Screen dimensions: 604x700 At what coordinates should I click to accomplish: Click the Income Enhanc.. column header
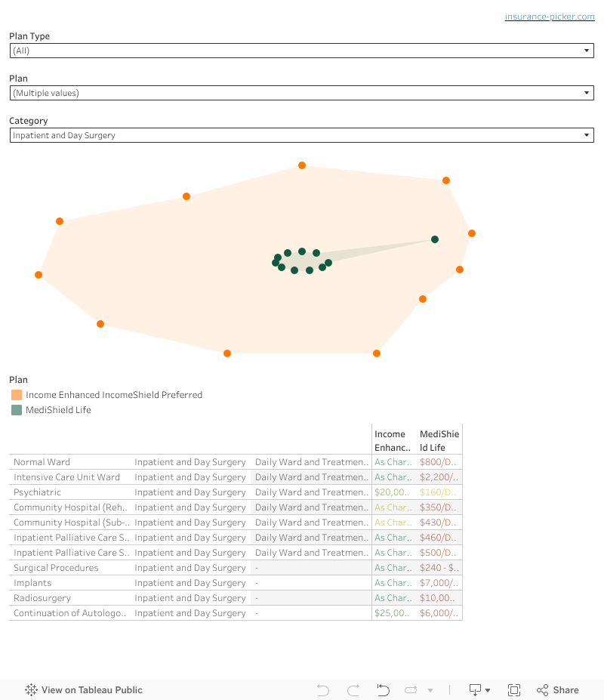pos(393,441)
